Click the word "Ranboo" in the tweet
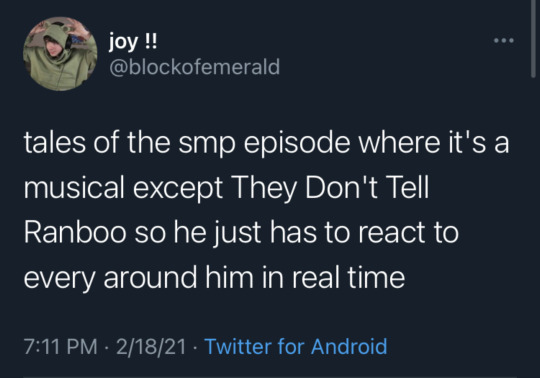540x378 pixels. click(x=75, y=233)
